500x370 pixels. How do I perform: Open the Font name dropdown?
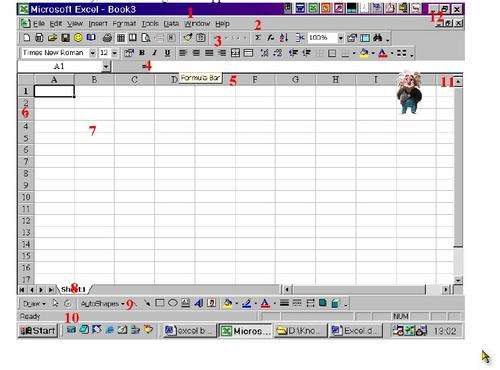(x=93, y=53)
